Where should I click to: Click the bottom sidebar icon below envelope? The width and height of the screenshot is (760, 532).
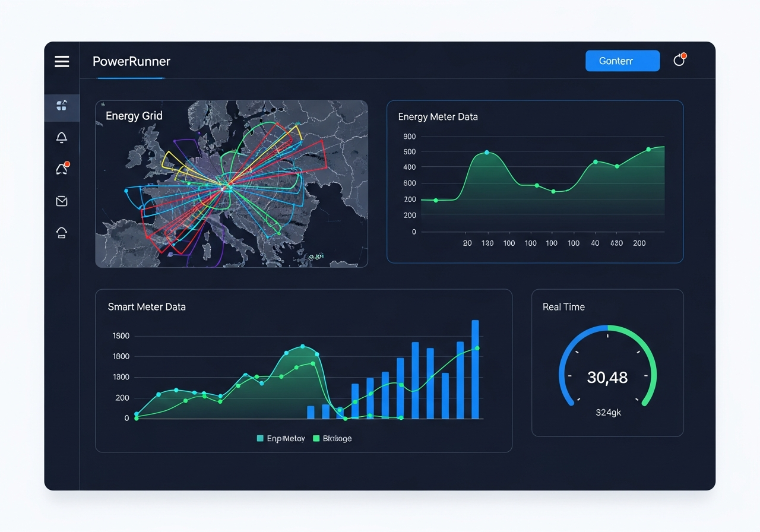click(x=62, y=233)
